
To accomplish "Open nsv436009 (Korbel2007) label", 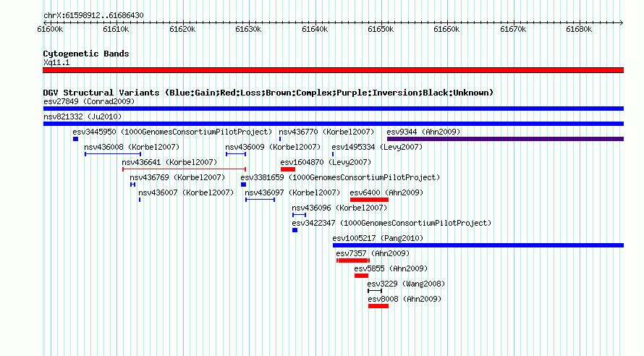I will pyautogui.click(x=273, y=147).
